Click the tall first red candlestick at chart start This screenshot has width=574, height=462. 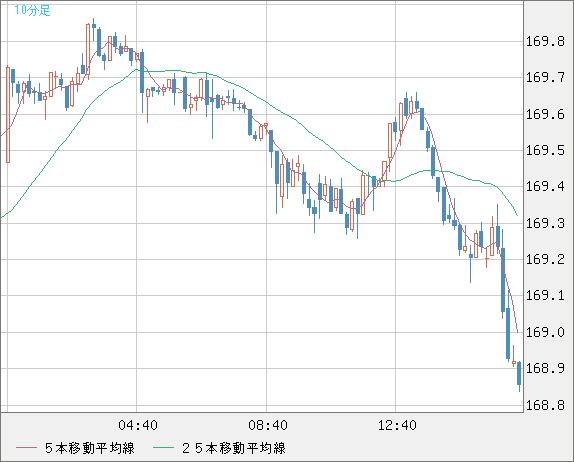pyautogui.click(x=8, y=114)
